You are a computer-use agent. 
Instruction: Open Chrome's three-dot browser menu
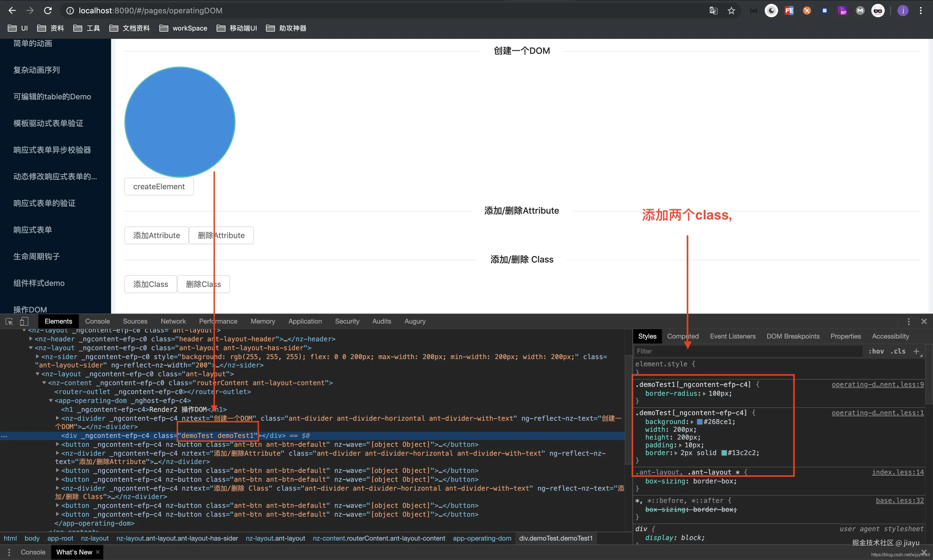(x=921, y=11)
